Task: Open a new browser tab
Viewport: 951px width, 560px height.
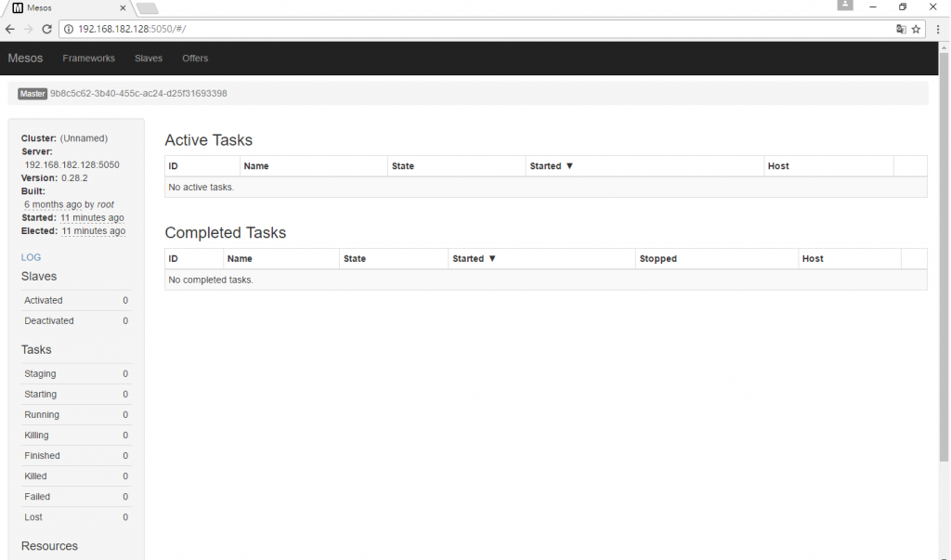Action: click(x=148, y=7)
